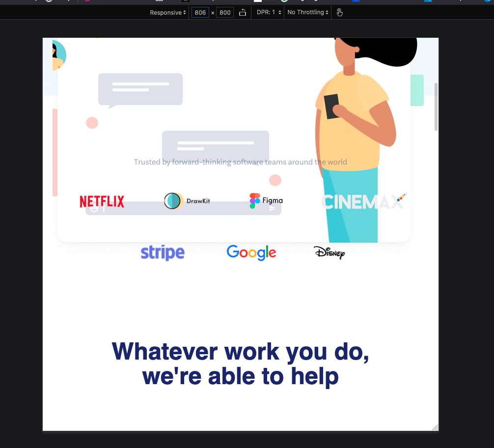This screenshot has width=494, height=448.
Task: Click the page vertical scrollbar thumb
Action: 436,107
